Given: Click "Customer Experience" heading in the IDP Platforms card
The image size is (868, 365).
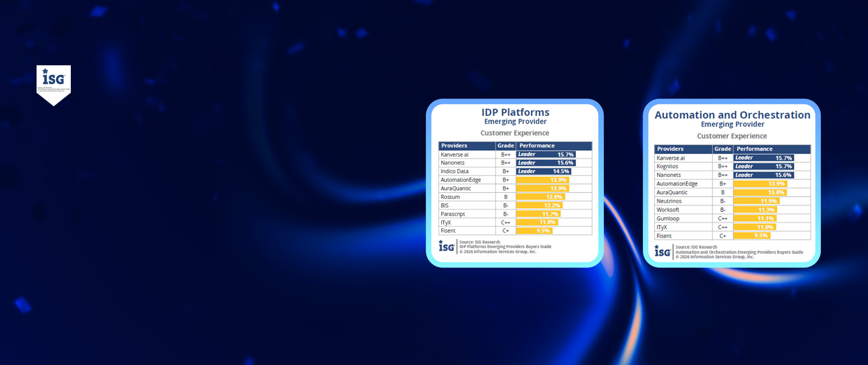Looking at the screenshot, I should tap(515, 133).
